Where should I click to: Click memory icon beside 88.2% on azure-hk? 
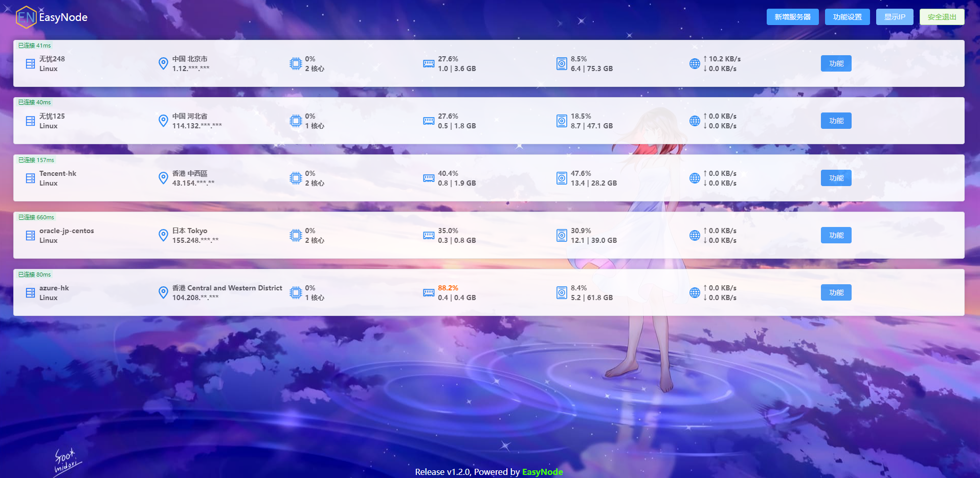[x=429, y=293]
